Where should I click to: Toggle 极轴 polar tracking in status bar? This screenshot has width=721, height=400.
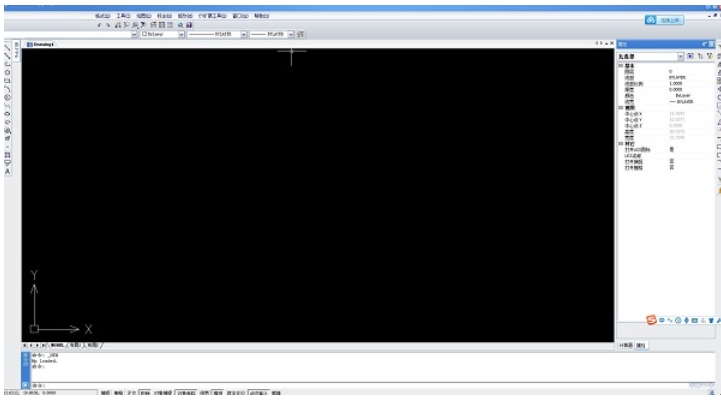145,393
